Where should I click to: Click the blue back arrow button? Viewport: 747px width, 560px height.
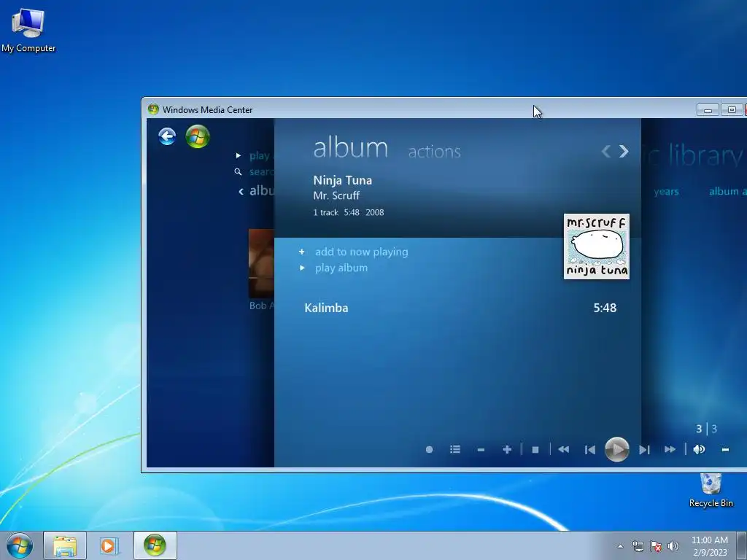coord(167,136)
